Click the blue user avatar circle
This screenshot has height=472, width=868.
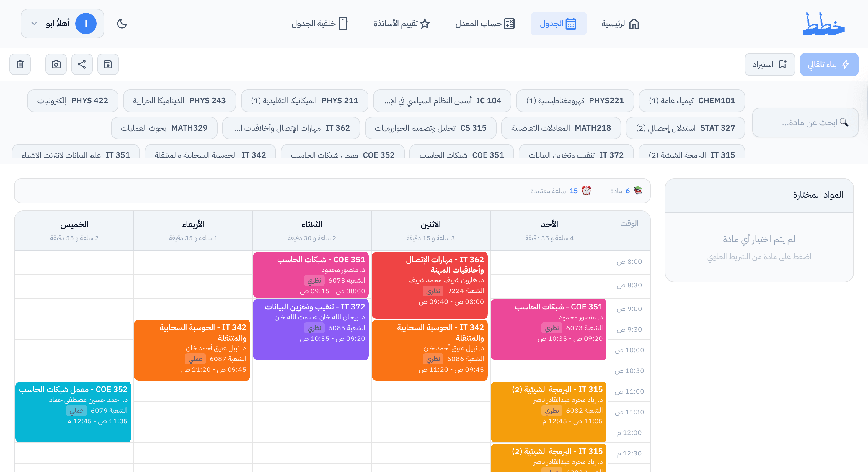(86, 24)
